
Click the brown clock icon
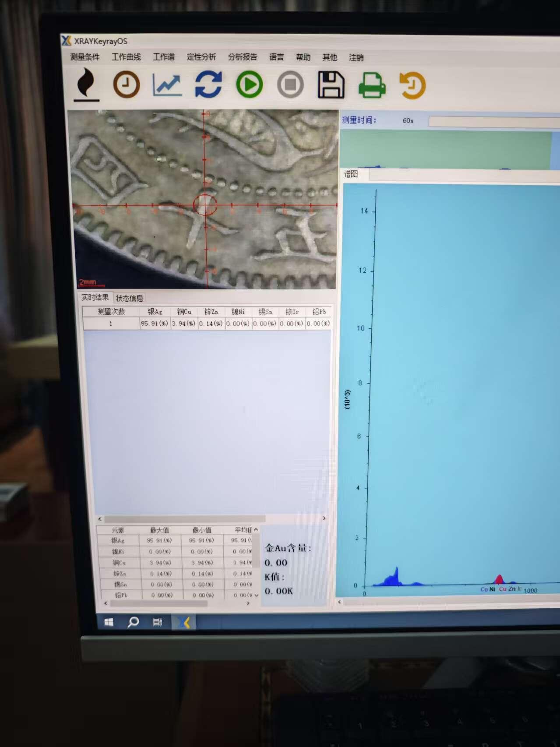click(x=126, y=85)
